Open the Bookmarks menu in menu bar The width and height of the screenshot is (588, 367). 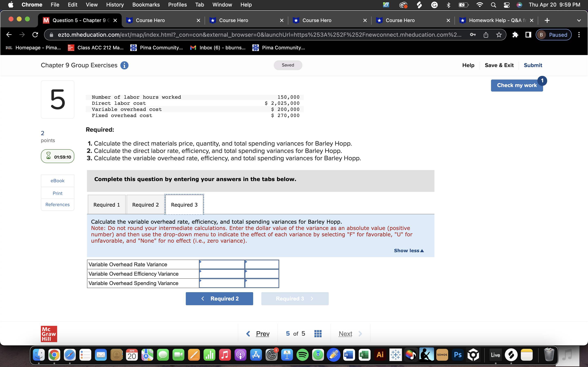point(146,5)
